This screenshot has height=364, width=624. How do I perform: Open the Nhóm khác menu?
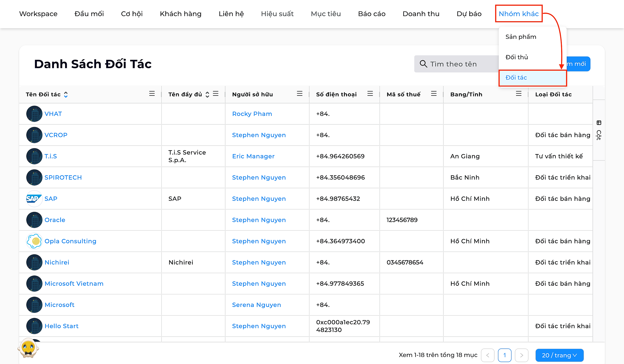pos(519,14)
